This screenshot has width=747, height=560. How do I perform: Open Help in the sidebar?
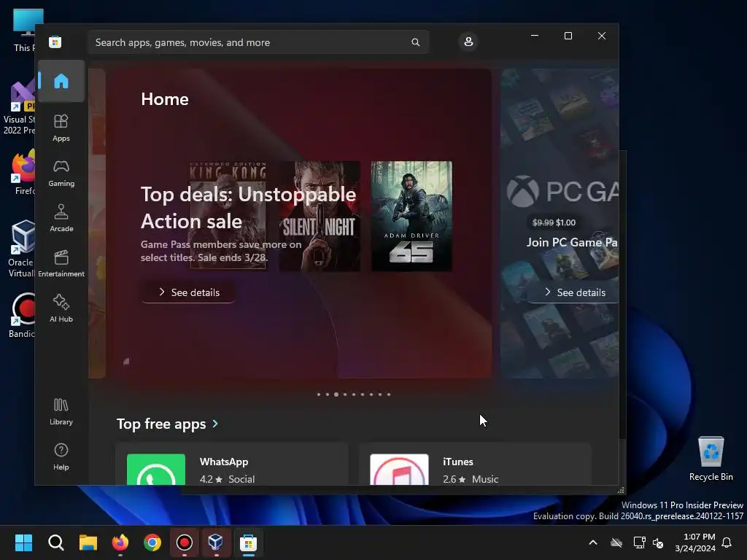point(61,456)
